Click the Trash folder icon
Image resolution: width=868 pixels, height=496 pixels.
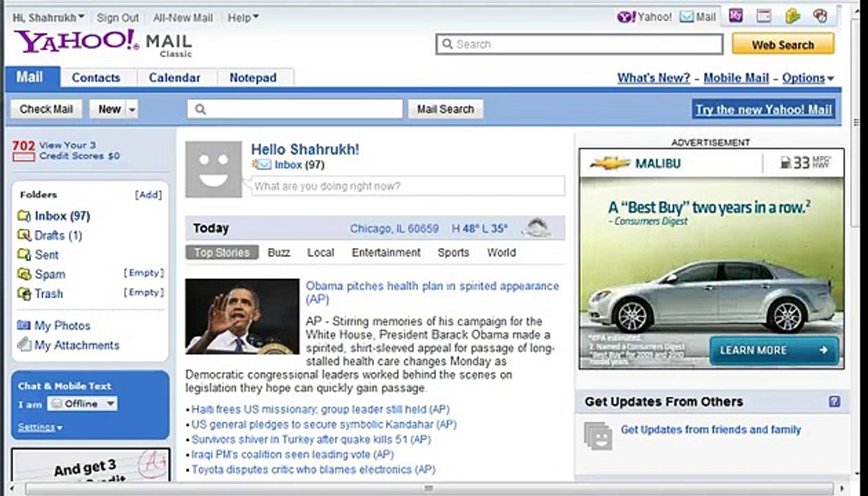(24, 293)
